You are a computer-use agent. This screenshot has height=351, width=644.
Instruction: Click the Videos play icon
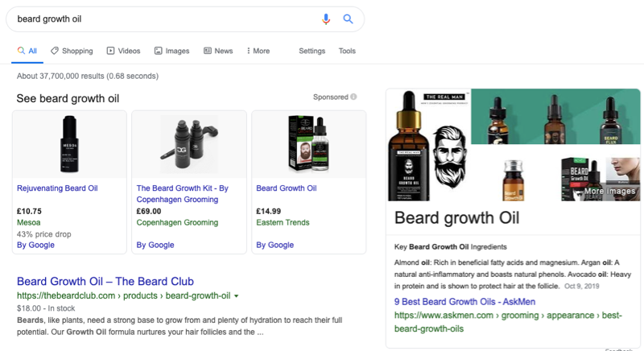point(110,51)
